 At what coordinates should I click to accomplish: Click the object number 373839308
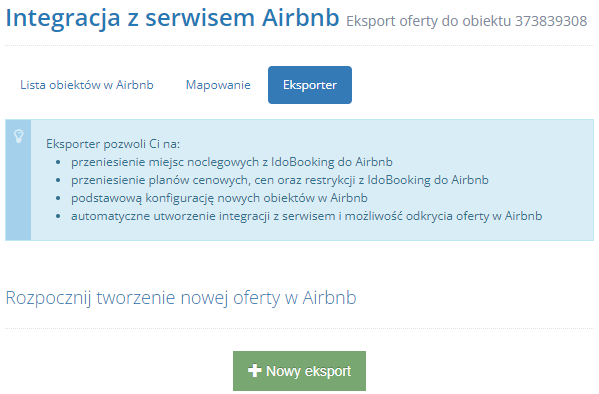click(551, 21)
